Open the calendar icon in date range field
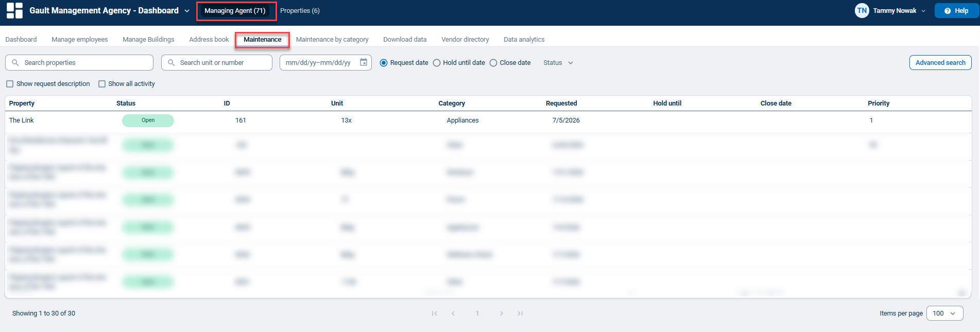Screen dimensions: 980x332 [x=364, y=62]
